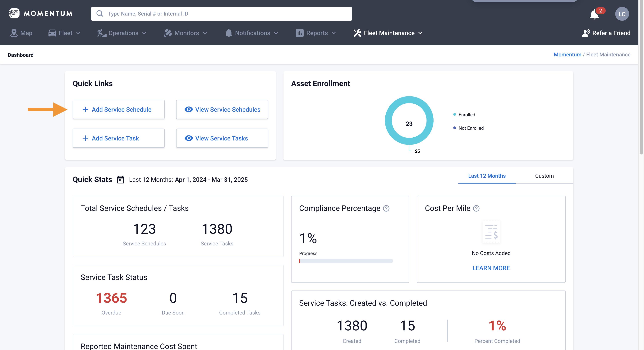Click the eye icon for View Service Tasks

coord(188,138)
